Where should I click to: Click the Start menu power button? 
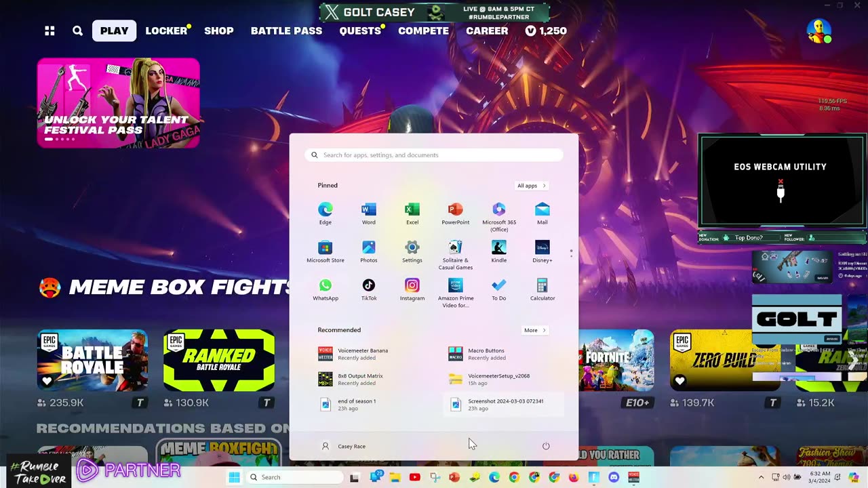coord(546,446)
